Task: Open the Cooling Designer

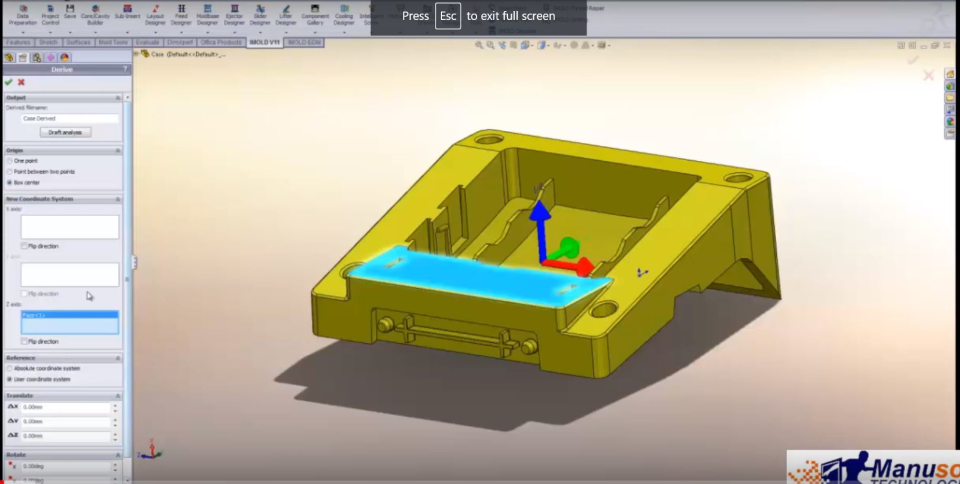Action: click(344, 15)
